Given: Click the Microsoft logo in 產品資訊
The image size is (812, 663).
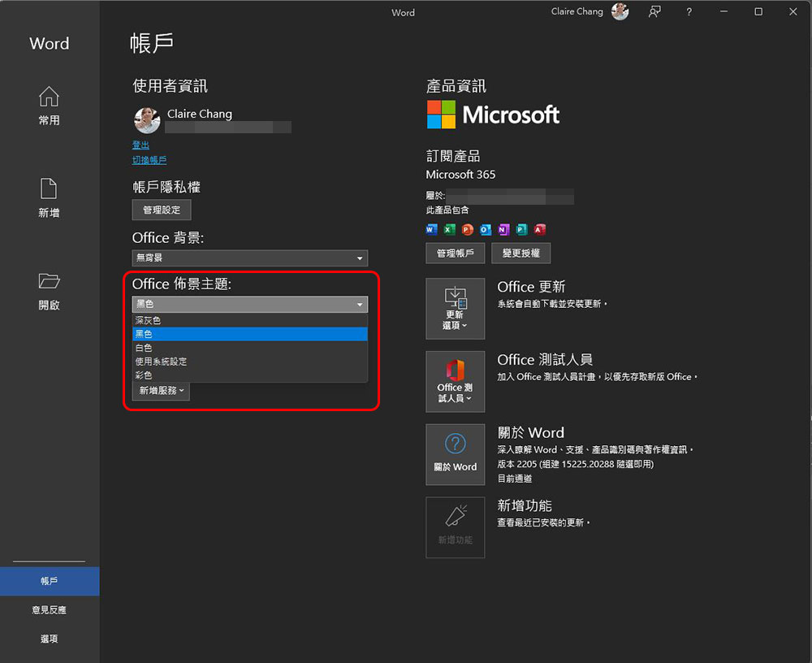Looking at the screenshot, I should pyautogui.click(x=493, y=115).
